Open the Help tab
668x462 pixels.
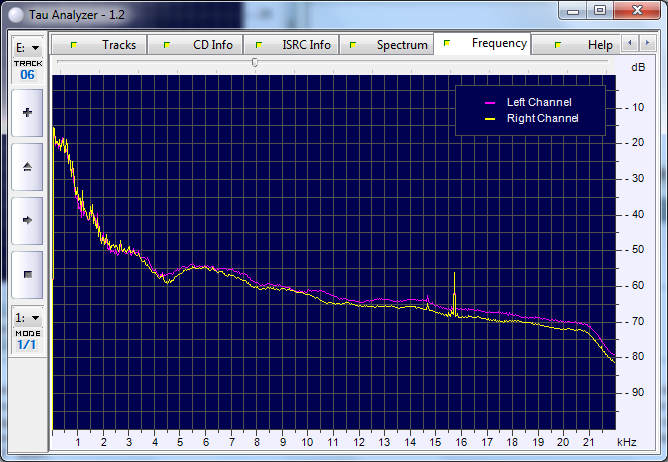click(576, 45)
